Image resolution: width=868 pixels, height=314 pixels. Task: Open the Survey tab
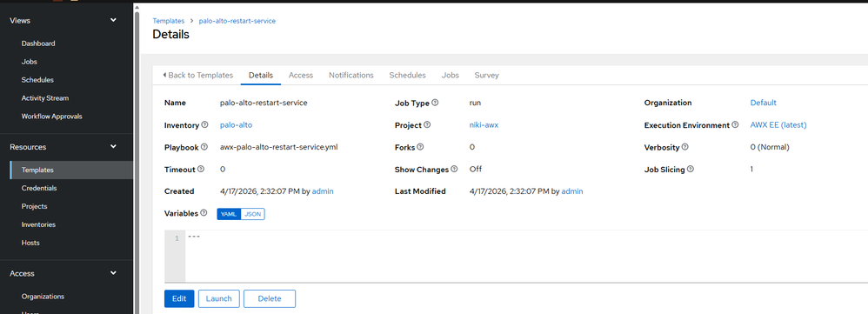[486, 76]
